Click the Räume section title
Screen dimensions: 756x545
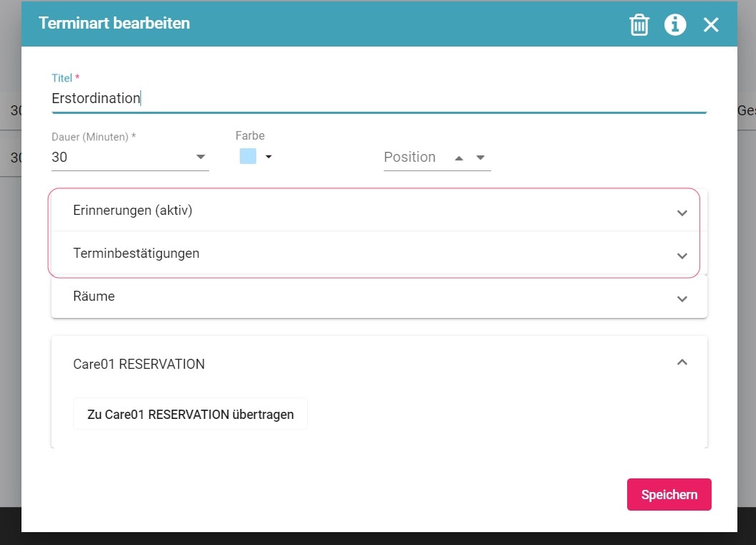94,296
